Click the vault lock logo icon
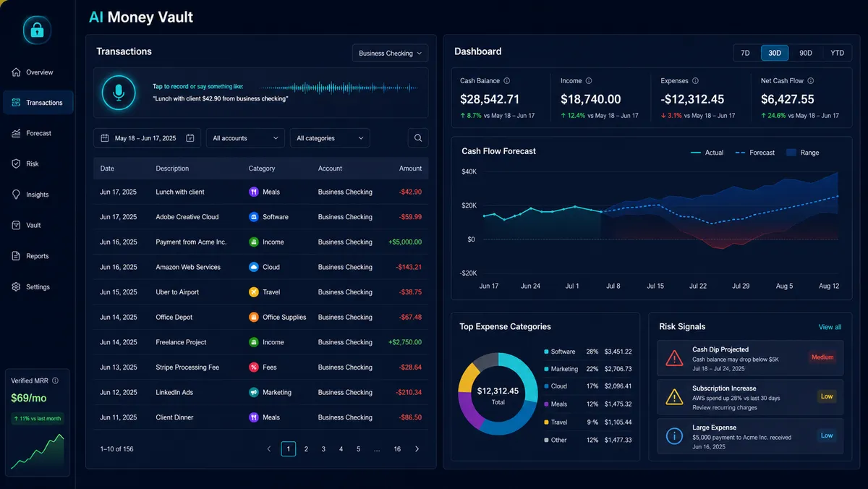The width and height of the screenshot is (868, 489). (x=38, y=30)
